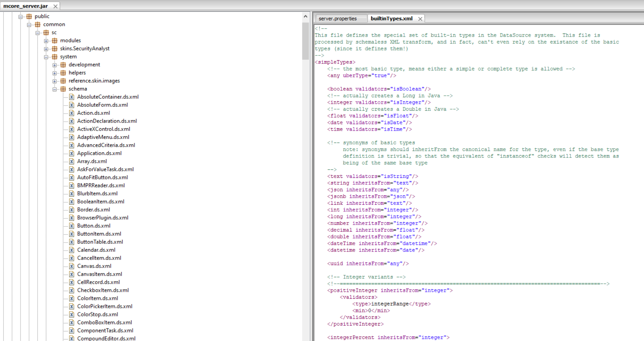644x341 pixels.
Task: Click the XML file icon for ComponentTask.ds.xml
Action: (72, 331)
